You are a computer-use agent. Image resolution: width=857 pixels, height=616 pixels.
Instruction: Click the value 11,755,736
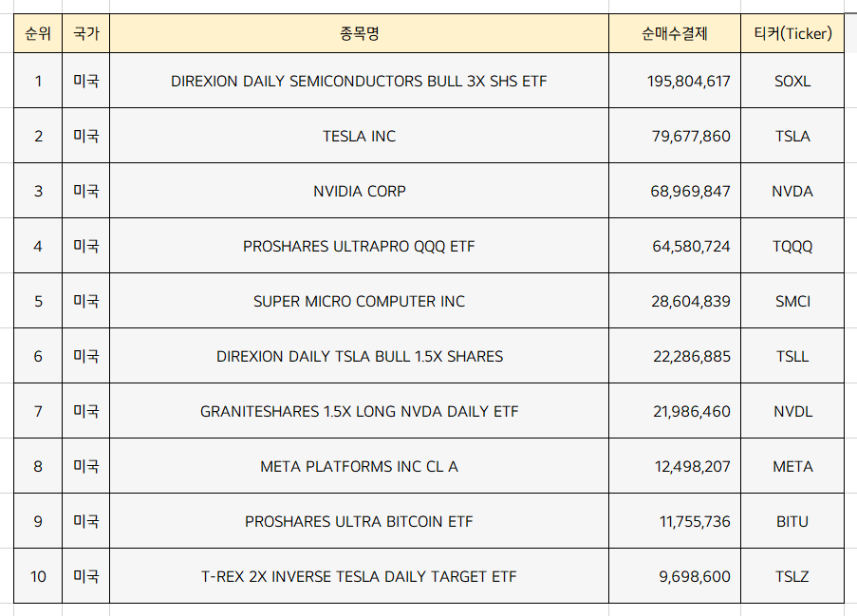point(695,521)
